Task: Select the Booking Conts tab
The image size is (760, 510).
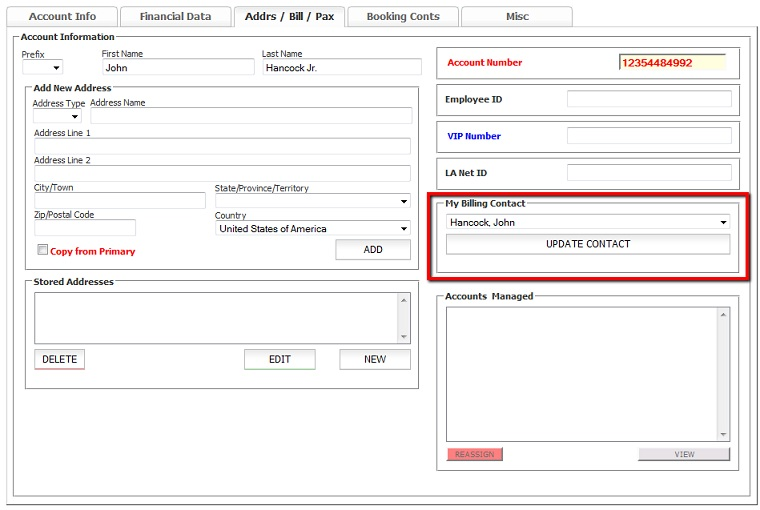Action: (402, 17)
